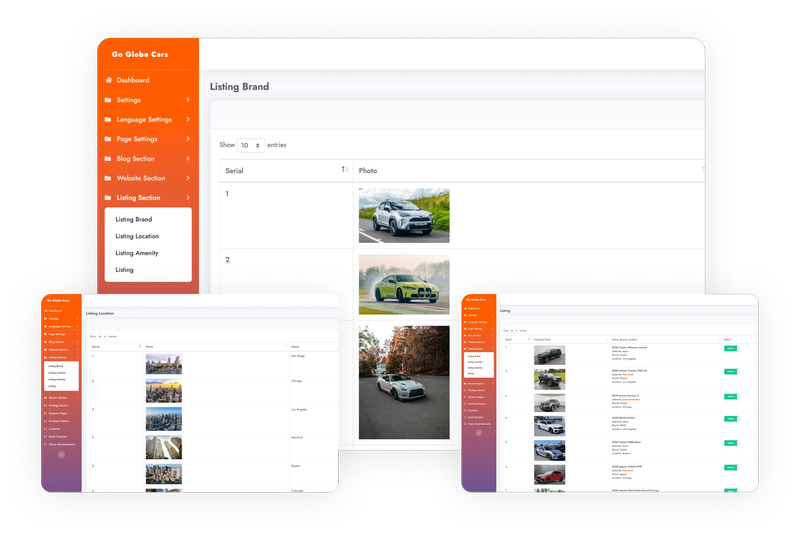Toggle the Active status on second listing row
Image resolution: width=800 pixels, height=537 pixels.
click(x=730, y=372)
